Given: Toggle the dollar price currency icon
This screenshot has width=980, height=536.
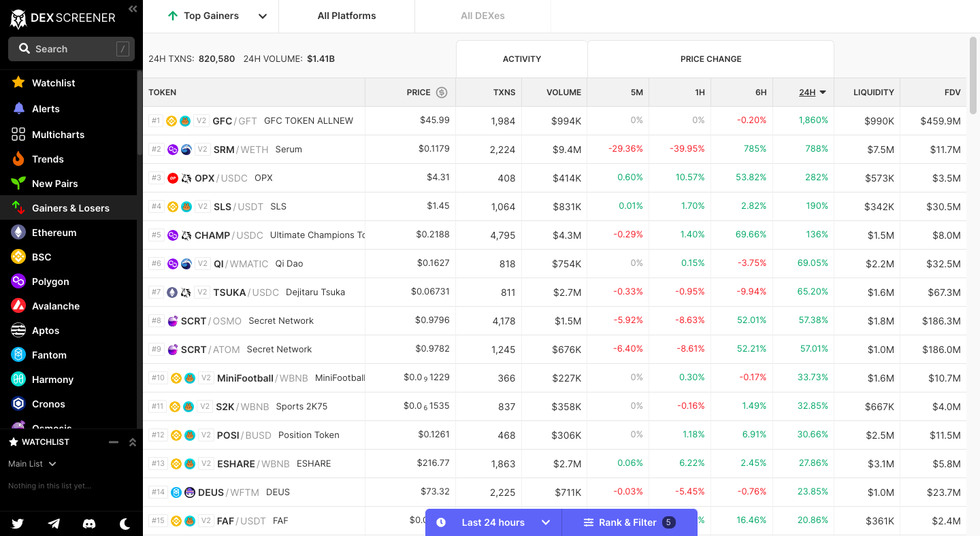Looking at the screenshot, I should [442, 93].
